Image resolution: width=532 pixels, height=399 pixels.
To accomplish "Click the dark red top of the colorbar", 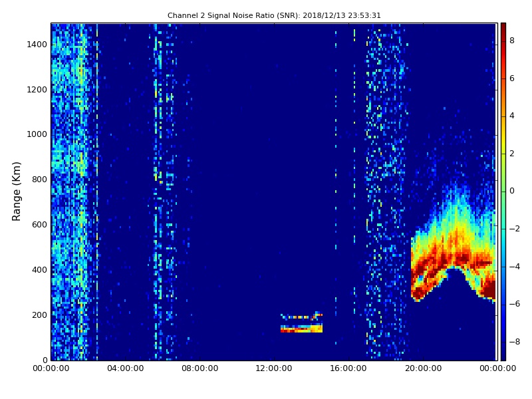I will pos(503,29).
